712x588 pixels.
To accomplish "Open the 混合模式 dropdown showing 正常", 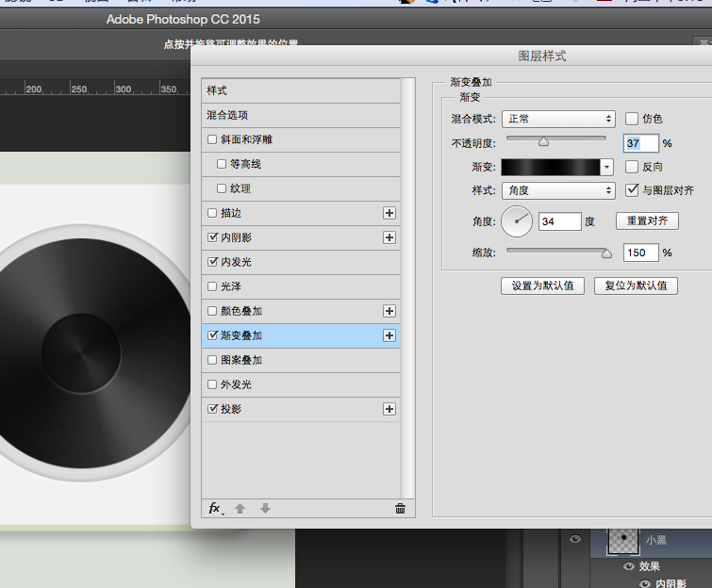I will click(x=558, y=119).
